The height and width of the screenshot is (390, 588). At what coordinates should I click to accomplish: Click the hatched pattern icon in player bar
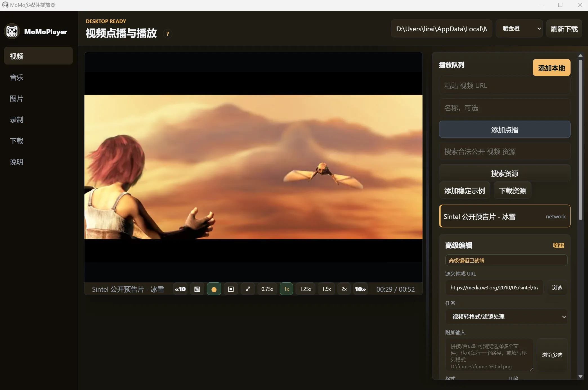pos(197,289)
